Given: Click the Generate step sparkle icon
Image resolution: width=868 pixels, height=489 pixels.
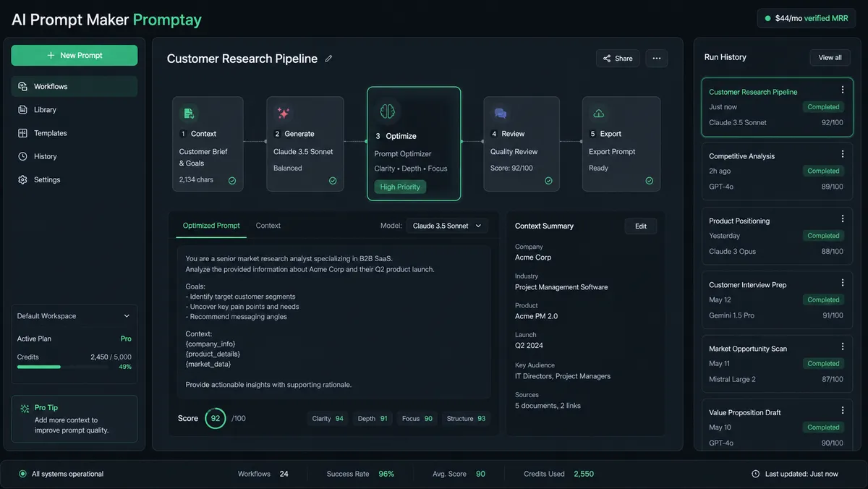Looking at the screenshot, I should (283, 114).
